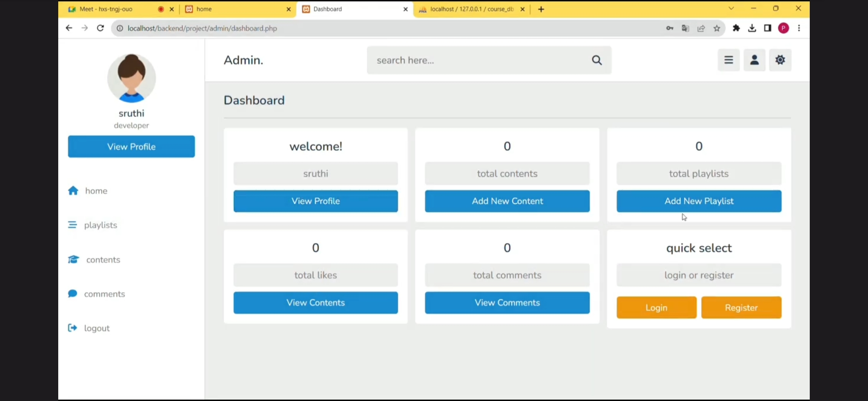Toggle sidebar with hamburger menu icon
Screen dimensions: 868x401
coord(729,60)
